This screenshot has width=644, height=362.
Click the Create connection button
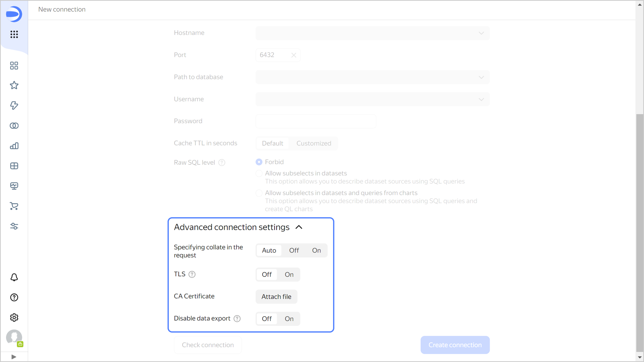tap(455, 345)
